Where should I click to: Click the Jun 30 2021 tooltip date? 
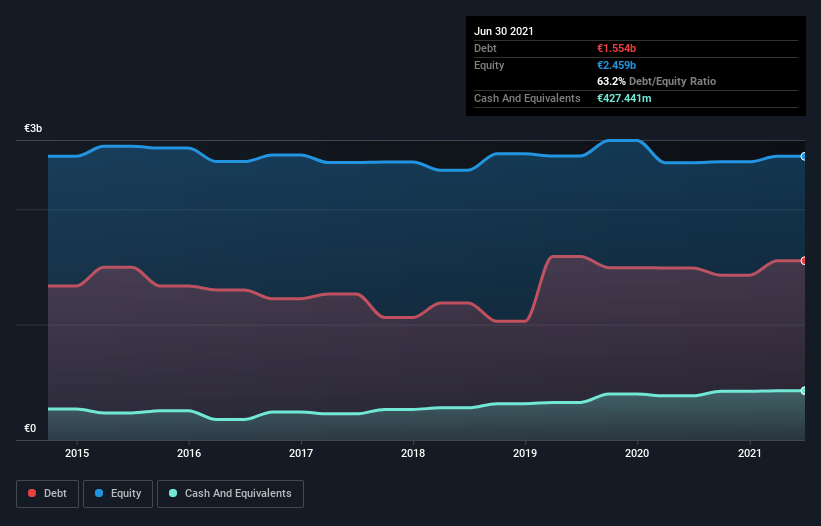[504, 31]
